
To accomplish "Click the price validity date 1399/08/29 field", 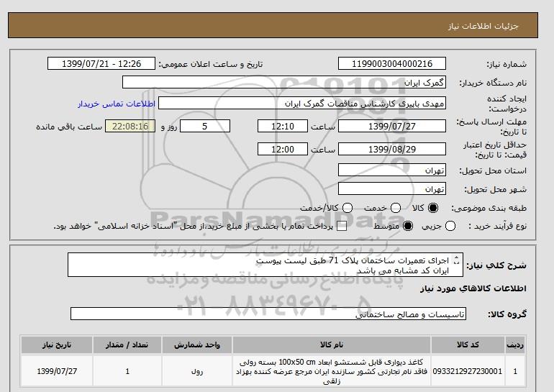I will pos(392,149).
